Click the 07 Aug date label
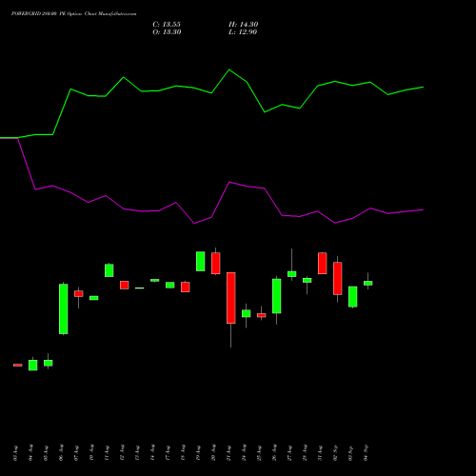Viewport: 476px width, 476px height. tap(76, 453)
